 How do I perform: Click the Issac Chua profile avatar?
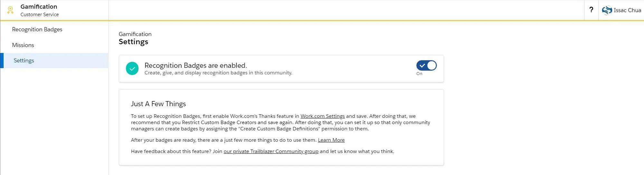[607, 10]
